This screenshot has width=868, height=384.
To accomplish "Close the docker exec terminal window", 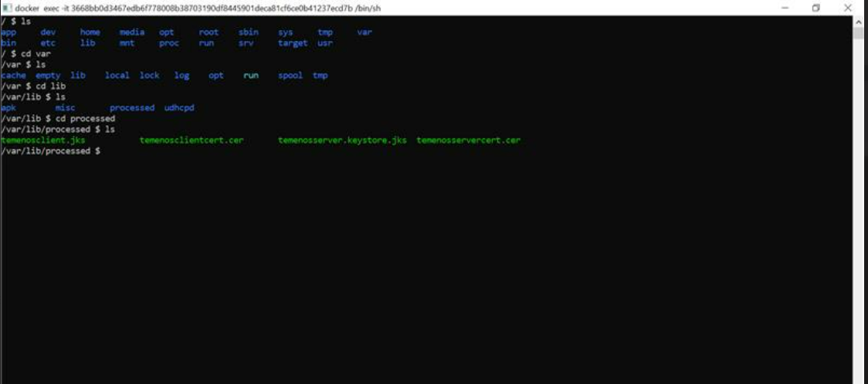I will (847, 8).
